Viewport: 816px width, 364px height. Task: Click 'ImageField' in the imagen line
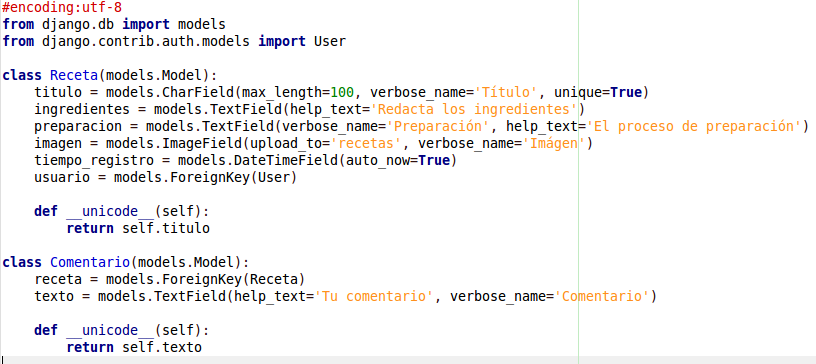(x=202, y=144)
